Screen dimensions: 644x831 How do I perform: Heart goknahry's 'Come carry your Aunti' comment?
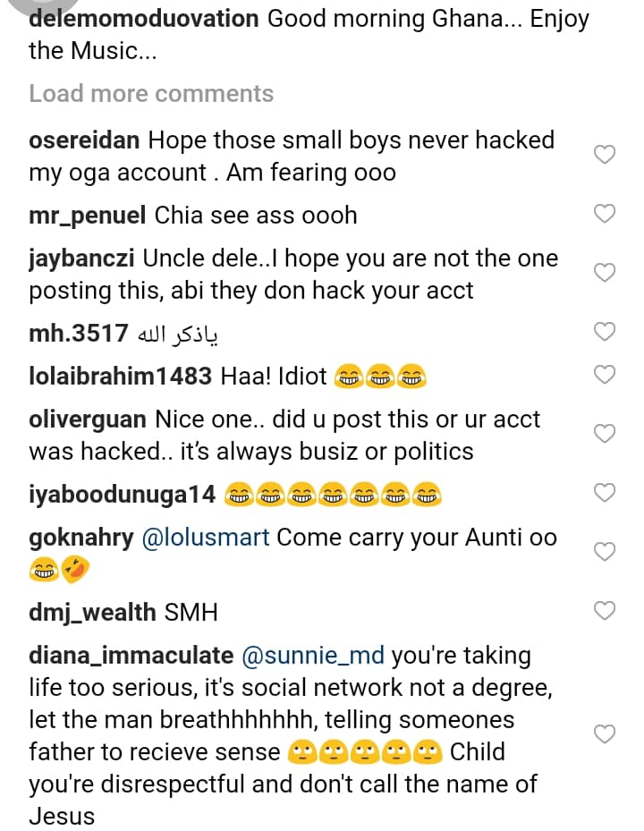(605, 552)
